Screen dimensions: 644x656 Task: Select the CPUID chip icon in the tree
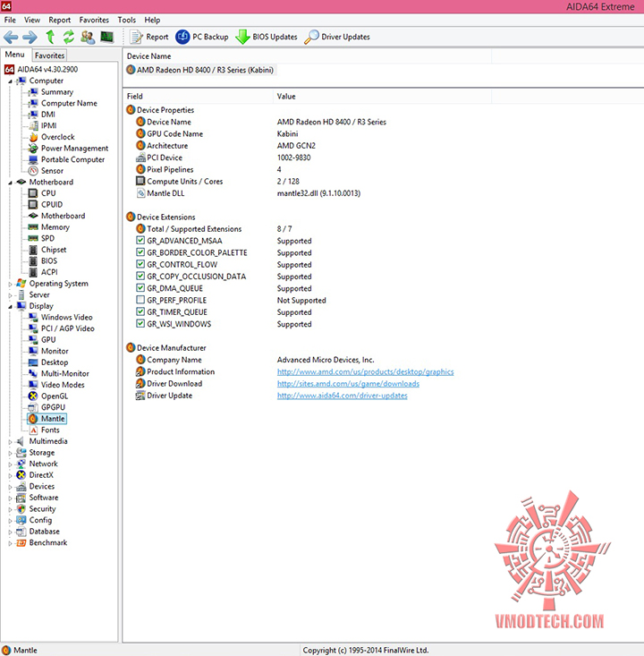coord(33,205)
